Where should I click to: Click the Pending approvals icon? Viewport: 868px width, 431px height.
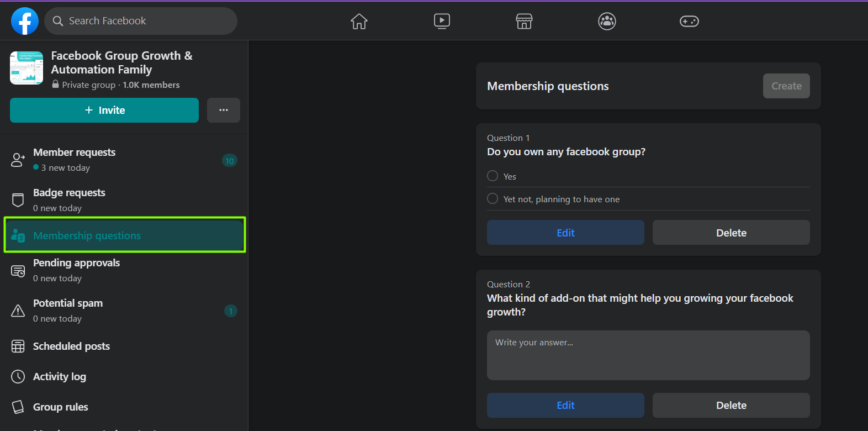(18, 271)
